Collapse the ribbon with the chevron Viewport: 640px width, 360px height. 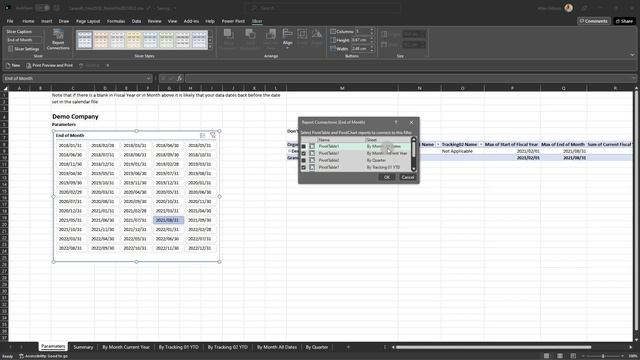(x=632, y=55)
